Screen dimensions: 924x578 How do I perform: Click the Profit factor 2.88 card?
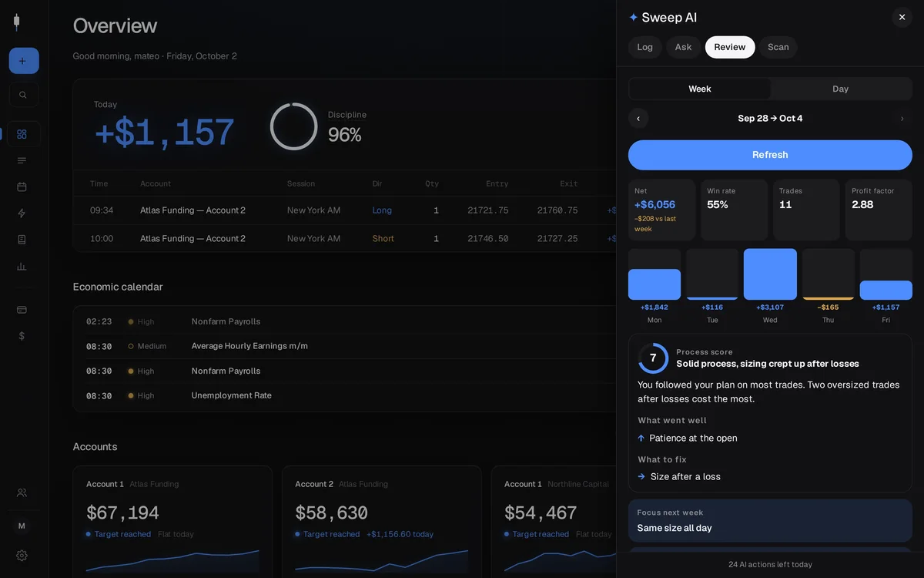(x=879, y=210)
